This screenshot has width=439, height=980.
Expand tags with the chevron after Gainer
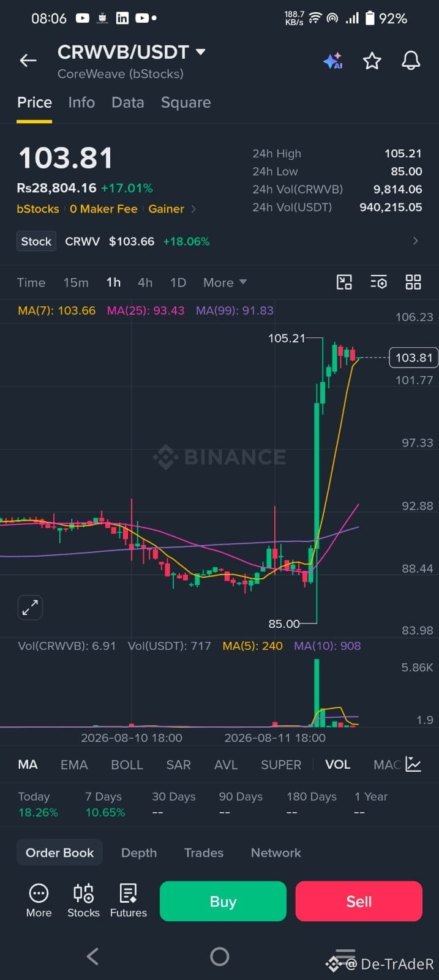194,209
